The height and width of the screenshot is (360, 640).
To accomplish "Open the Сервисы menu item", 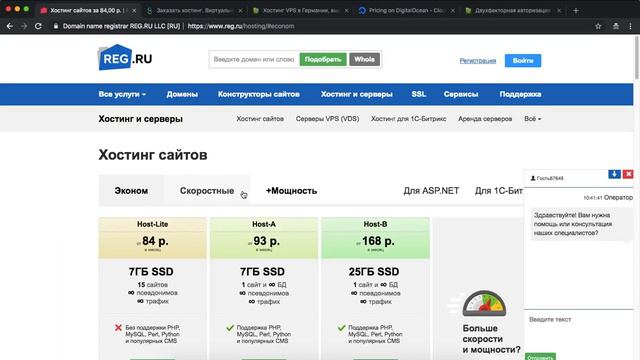I will click(461, 94).
